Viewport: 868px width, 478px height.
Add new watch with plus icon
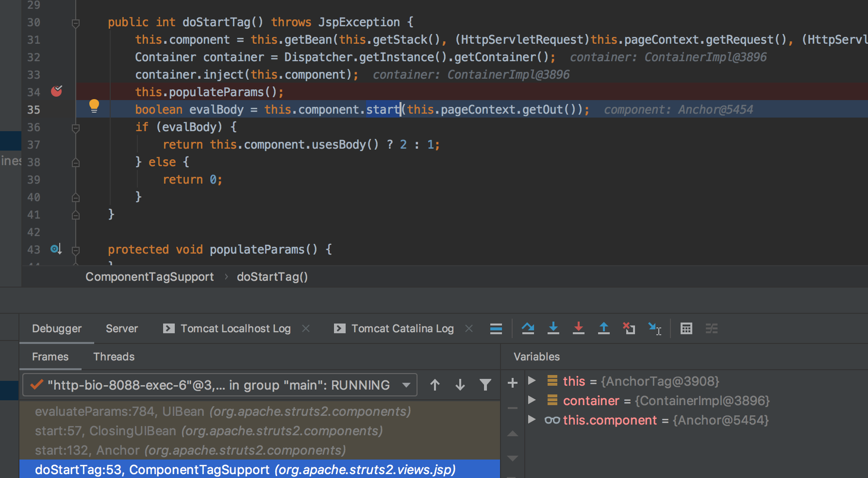[512, 383]
